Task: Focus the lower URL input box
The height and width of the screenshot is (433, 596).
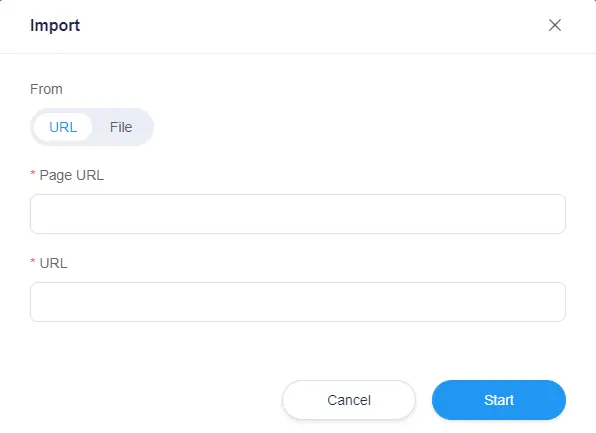Action: [298, 302]
